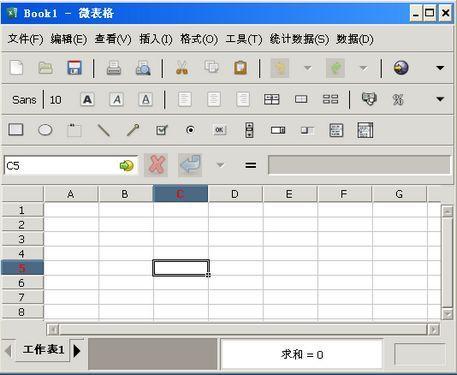
Task: Apply currency format icon
Action: [x=369, y=99]
